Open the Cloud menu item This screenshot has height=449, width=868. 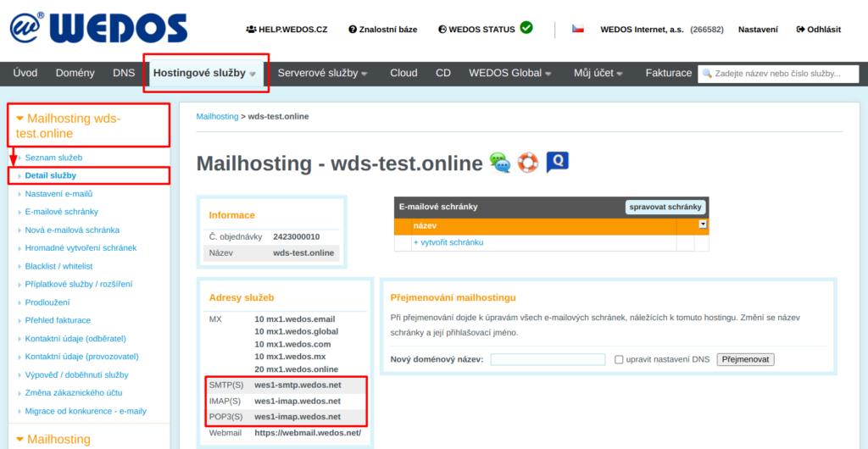(403, 73)
